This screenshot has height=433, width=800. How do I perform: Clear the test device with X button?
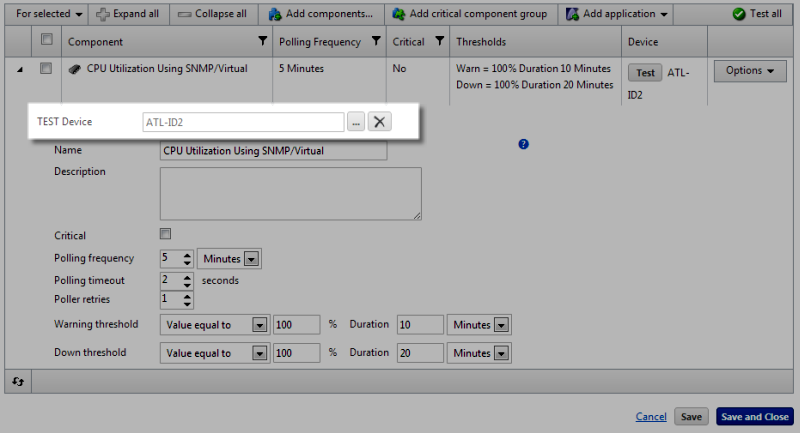coord(380,122)
